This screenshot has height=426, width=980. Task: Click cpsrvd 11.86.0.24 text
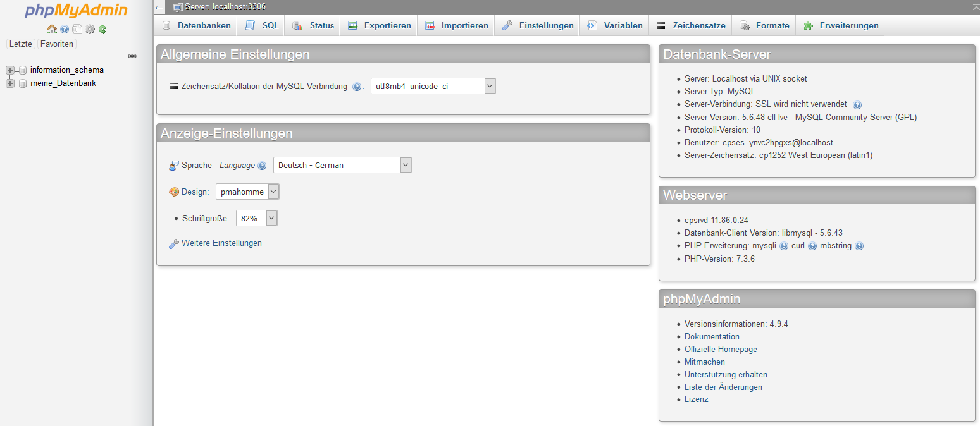(716, 221)
